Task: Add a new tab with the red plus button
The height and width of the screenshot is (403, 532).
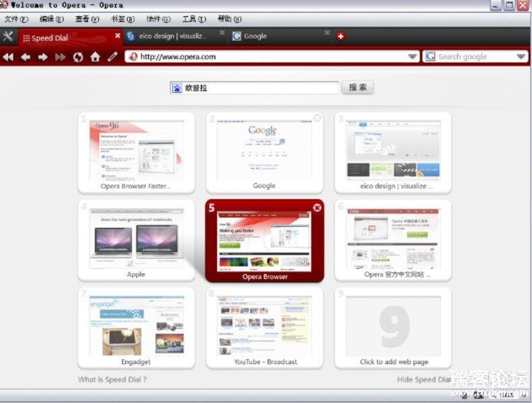Action: (341, 36)
